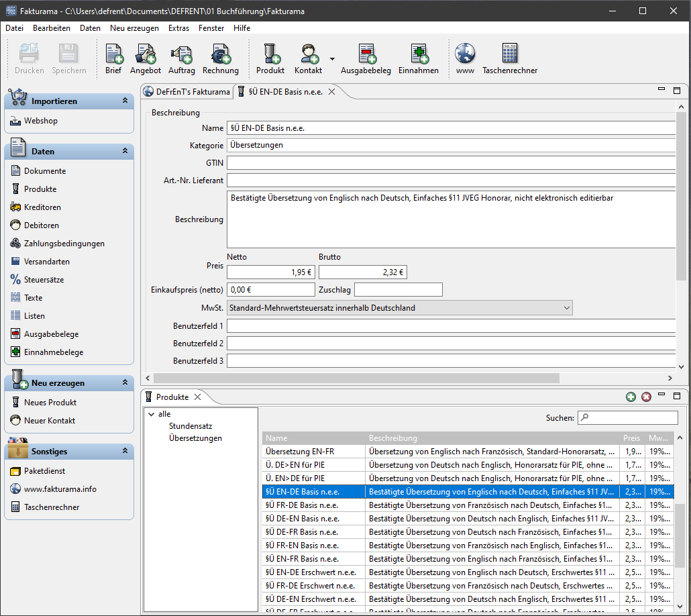Open the Fenster menu
The height and width of the screenshot is (616, 691).
click(x=211, y=28)
